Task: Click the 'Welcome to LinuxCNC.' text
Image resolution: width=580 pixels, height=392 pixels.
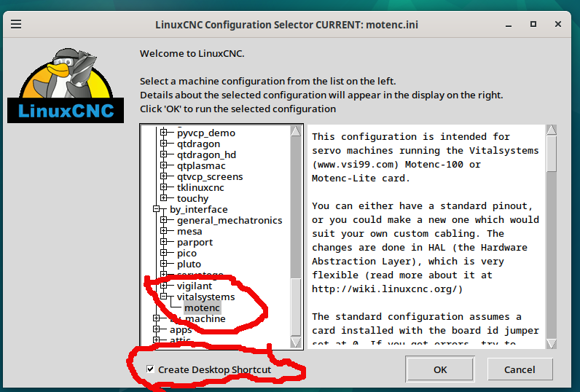Action: tap(192, 54)
